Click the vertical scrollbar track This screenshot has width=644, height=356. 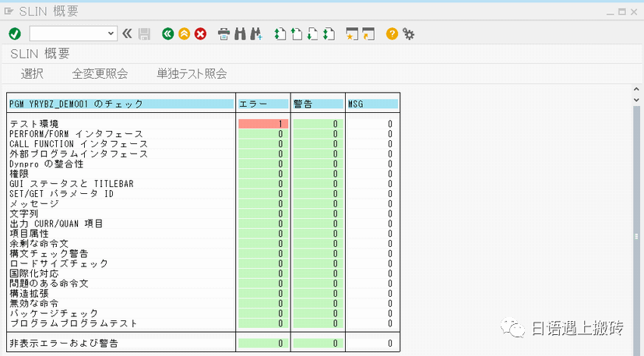(x=636, y=231)
